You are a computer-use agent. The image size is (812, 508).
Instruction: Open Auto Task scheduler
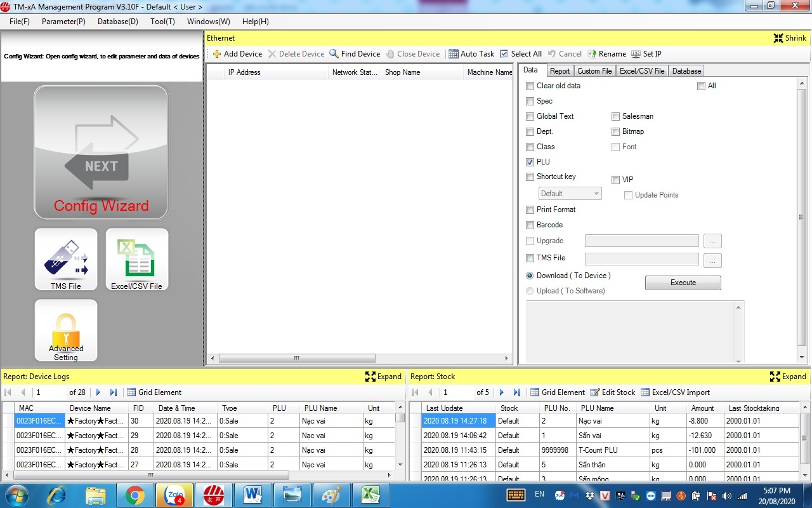click(x=471, y=54)
